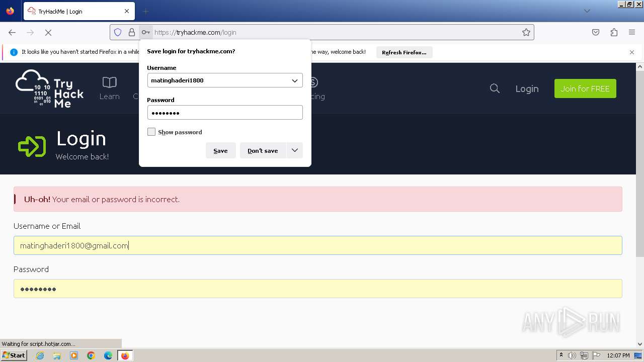
Task: Click the site search magnifier icon
Action: point(495,88)
